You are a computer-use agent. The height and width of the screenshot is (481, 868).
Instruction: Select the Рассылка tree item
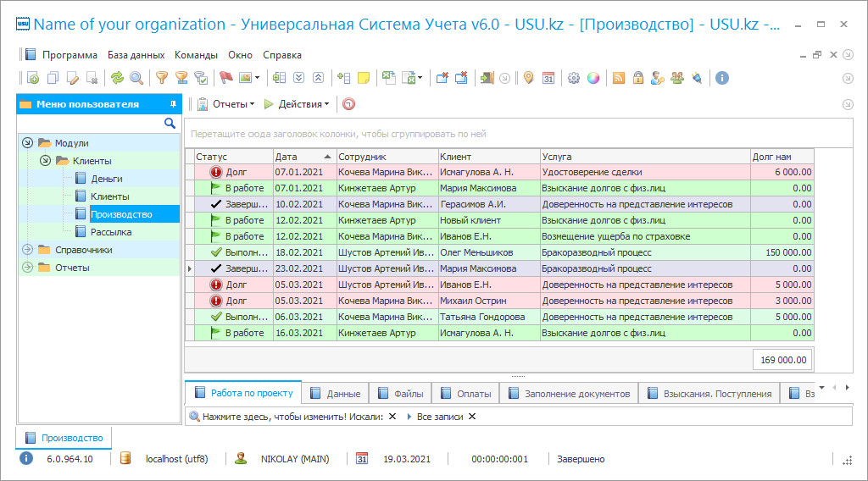(x=111, y=232)
